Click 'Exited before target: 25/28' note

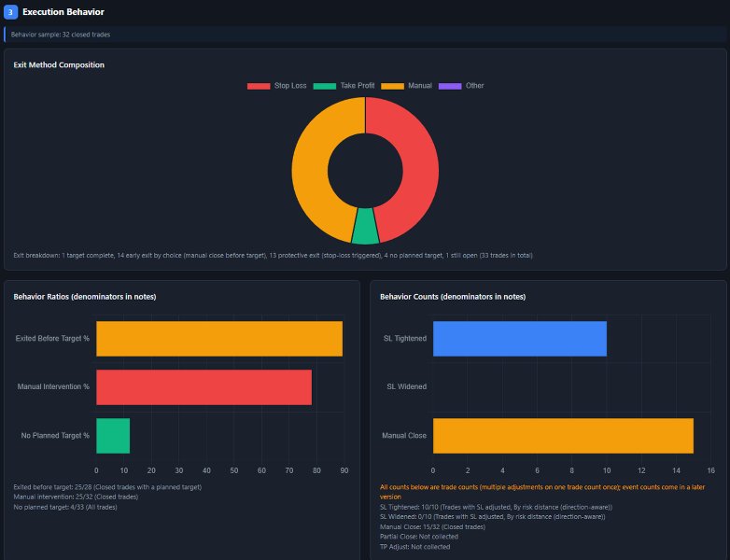pyautogui.click(x=107, y=487)
